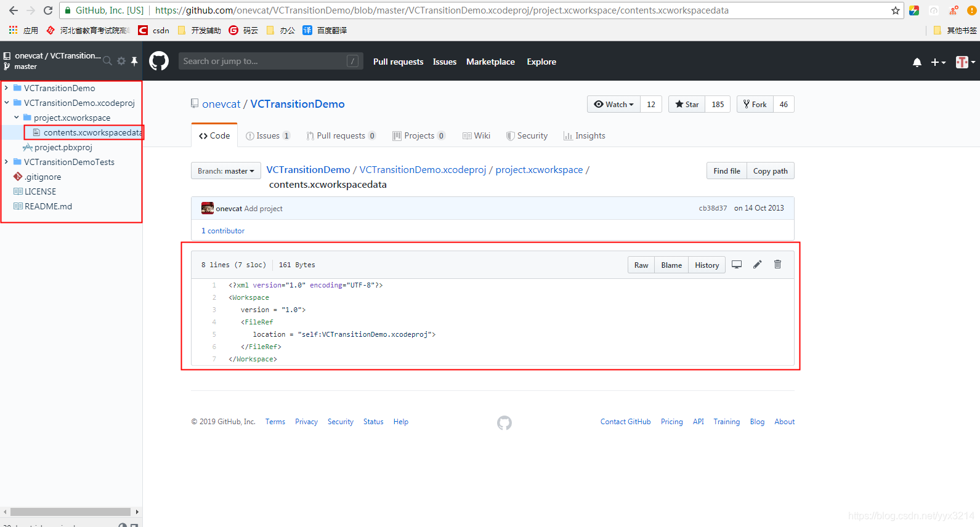View the 185 stargazers count

pos(718,104)
